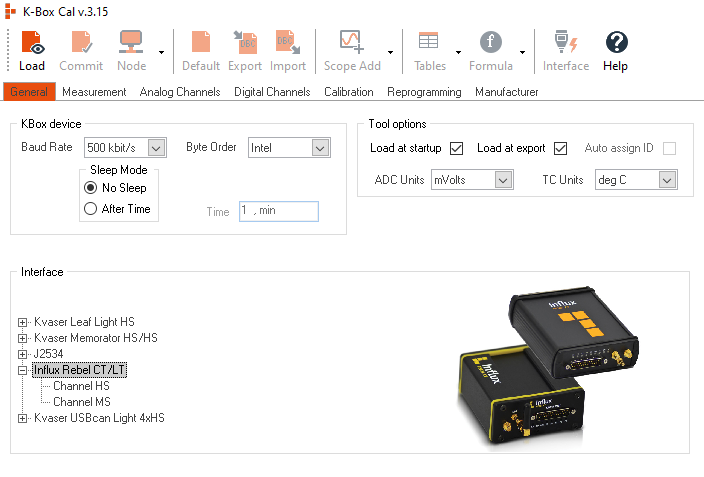
Task: Click the Influx device product image
Action: pos(548,367)
